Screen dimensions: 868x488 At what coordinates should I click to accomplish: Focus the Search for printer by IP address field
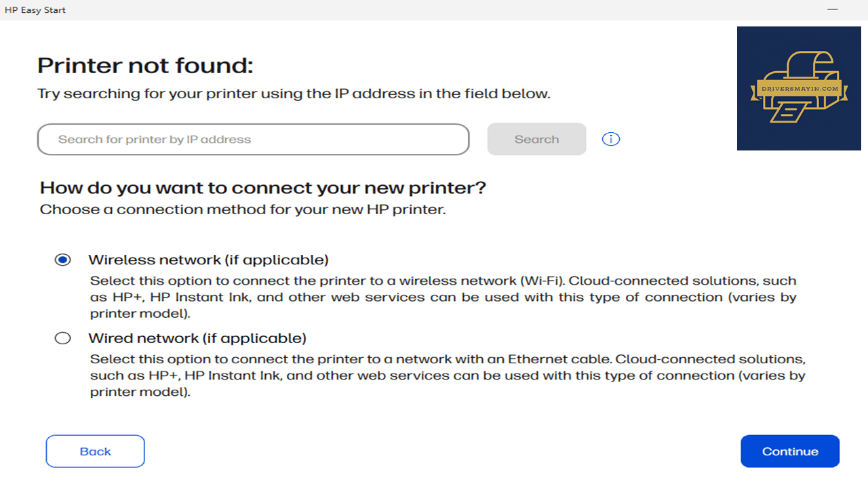(x=253, y=140)
